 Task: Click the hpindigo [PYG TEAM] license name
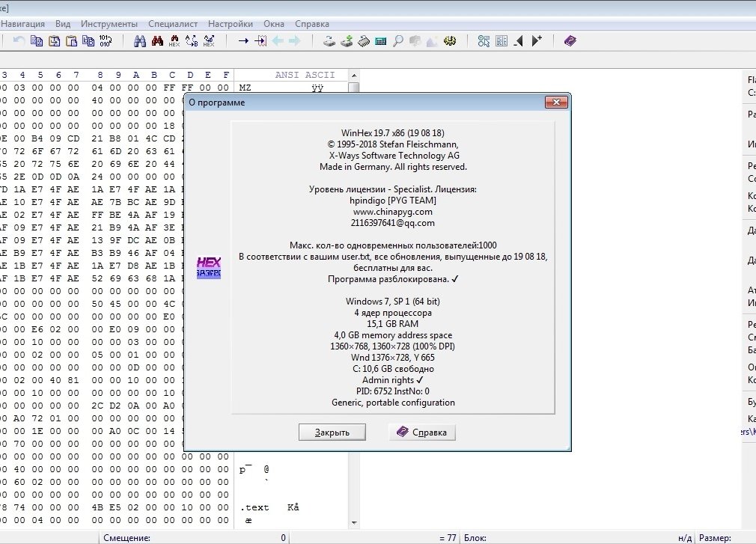393,201
